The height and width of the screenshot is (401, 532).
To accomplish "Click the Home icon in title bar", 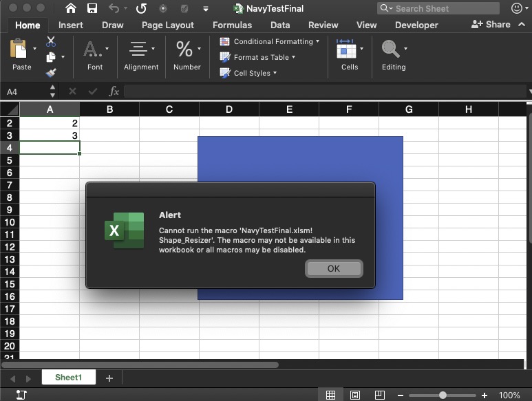I will point(71,8).
